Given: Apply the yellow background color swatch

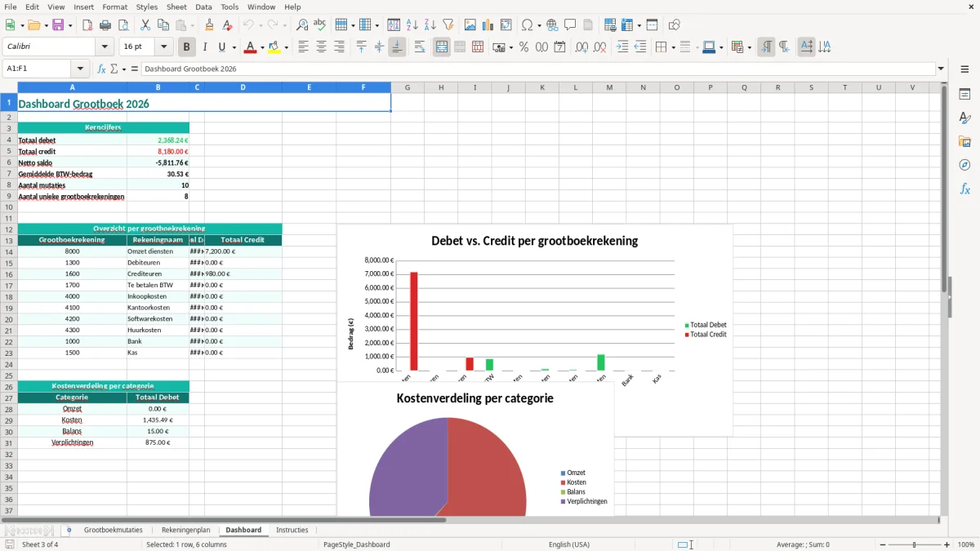Looking at the screenshot, I should (x=274, y=47).
